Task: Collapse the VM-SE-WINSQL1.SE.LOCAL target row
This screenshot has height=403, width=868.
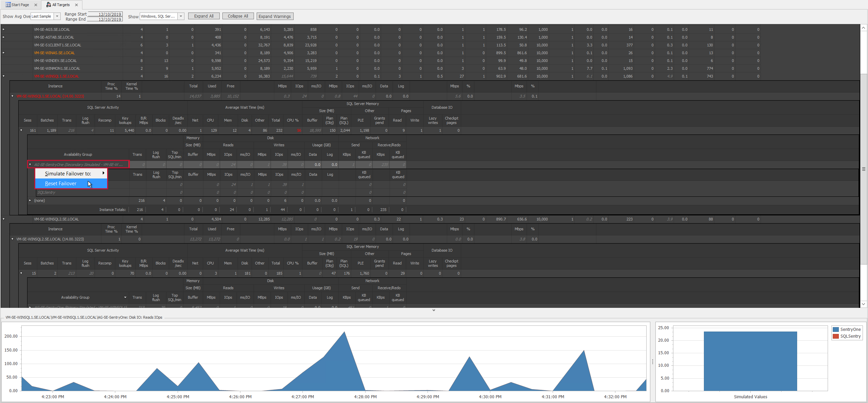Action: pyautogui.click(x=3, y=76)
